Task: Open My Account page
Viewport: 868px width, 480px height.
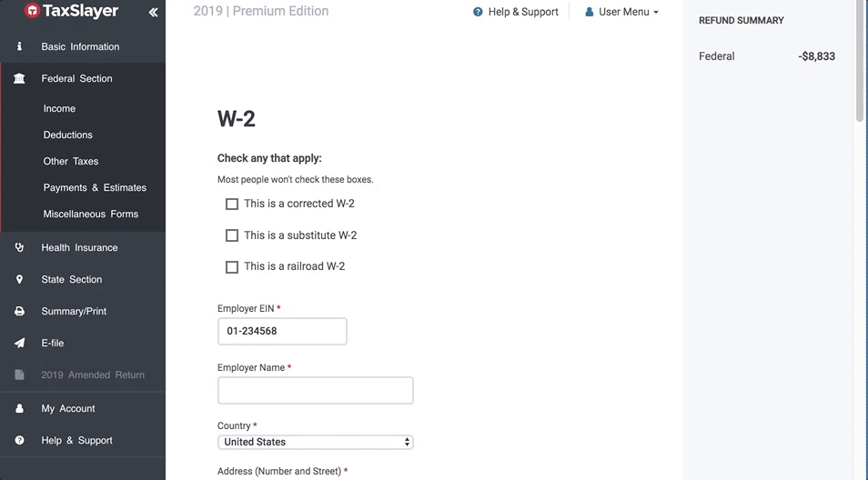Action: pyautogui.click(x=68, y=408)
